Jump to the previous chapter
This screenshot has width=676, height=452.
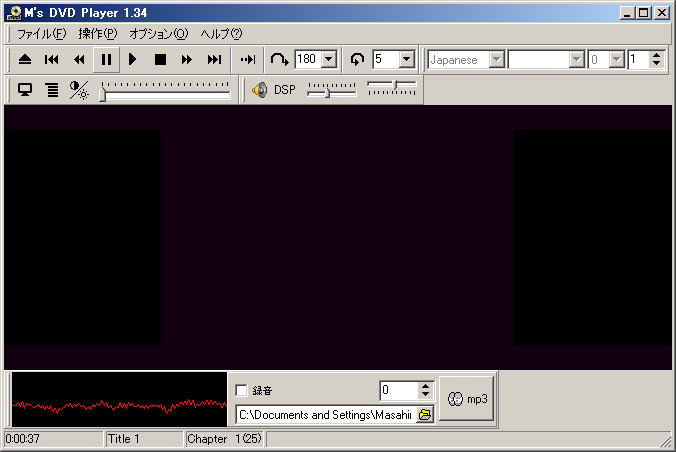click(52, 60)
